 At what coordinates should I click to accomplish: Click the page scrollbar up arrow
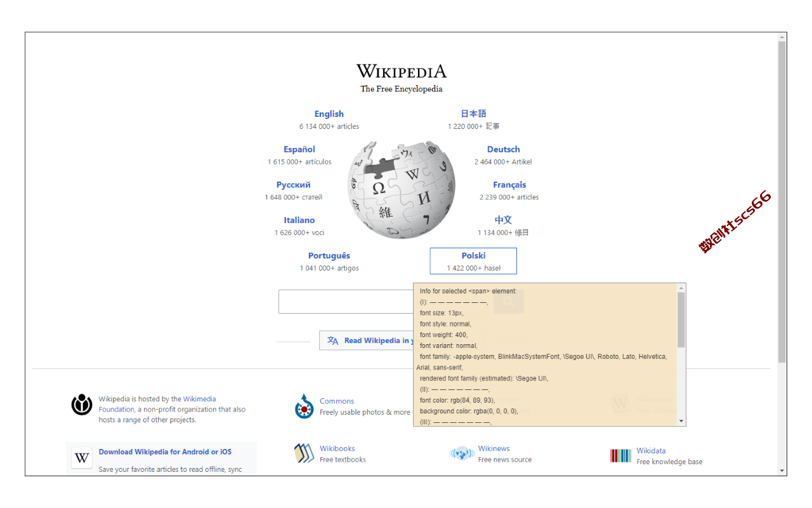pyautogui.click(x=782, y=37)
